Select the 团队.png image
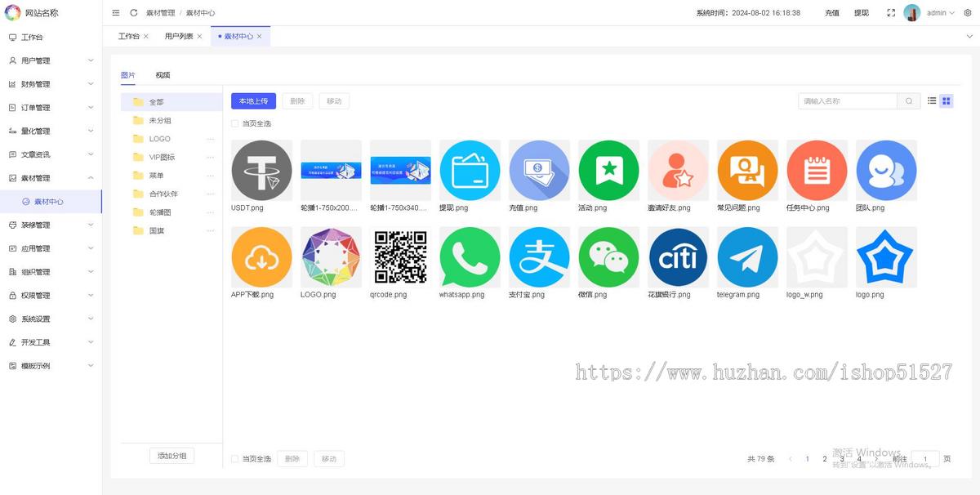 tap(886, 171)
